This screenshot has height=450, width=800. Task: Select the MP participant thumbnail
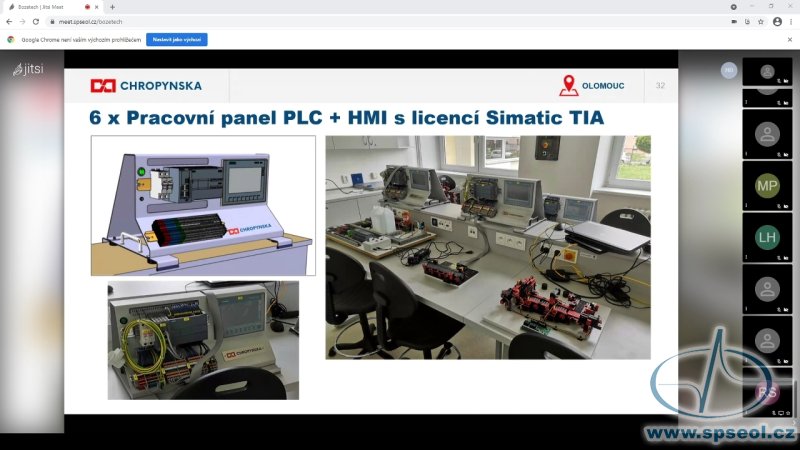pyautogui.click(x=767, y=186)
